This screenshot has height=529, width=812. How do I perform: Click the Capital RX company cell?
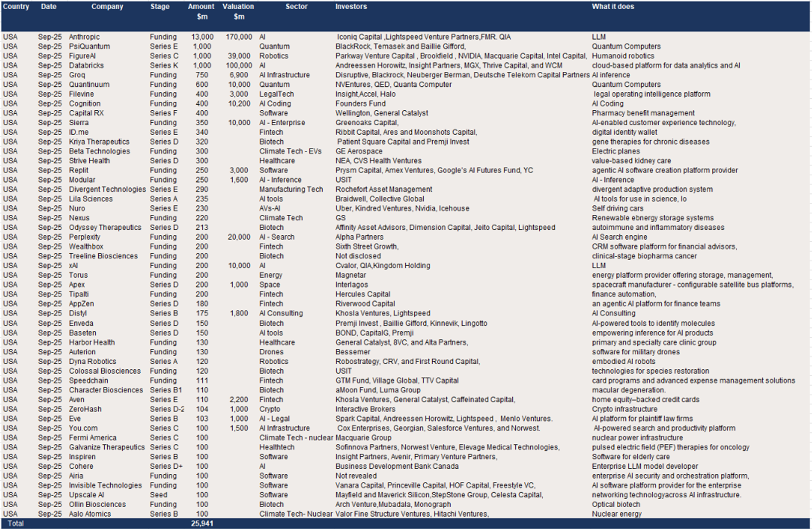click(86, 113)
